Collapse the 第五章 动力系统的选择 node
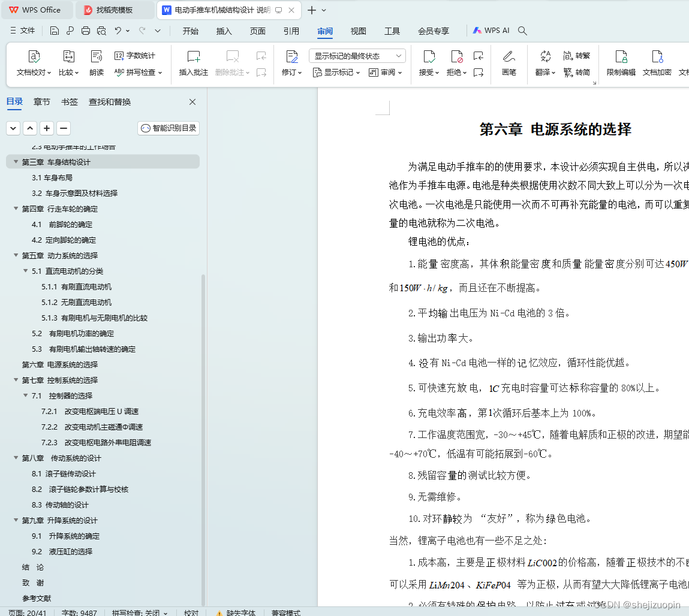Screen dimensions: 689x616 pos(16,255)
